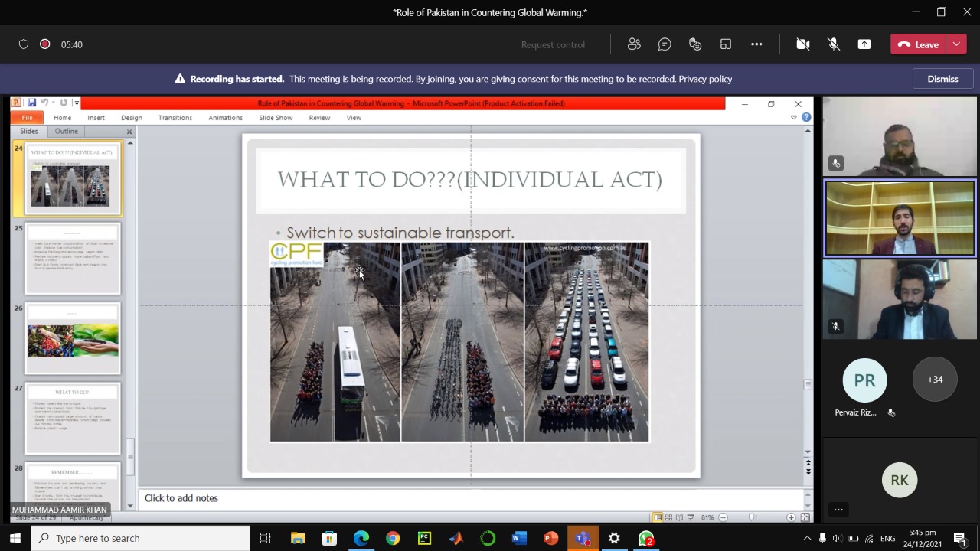The width and height of the screenshot is (980, 551).
Task: Dismiss the recording notification banner
Action: coord(942,79)
